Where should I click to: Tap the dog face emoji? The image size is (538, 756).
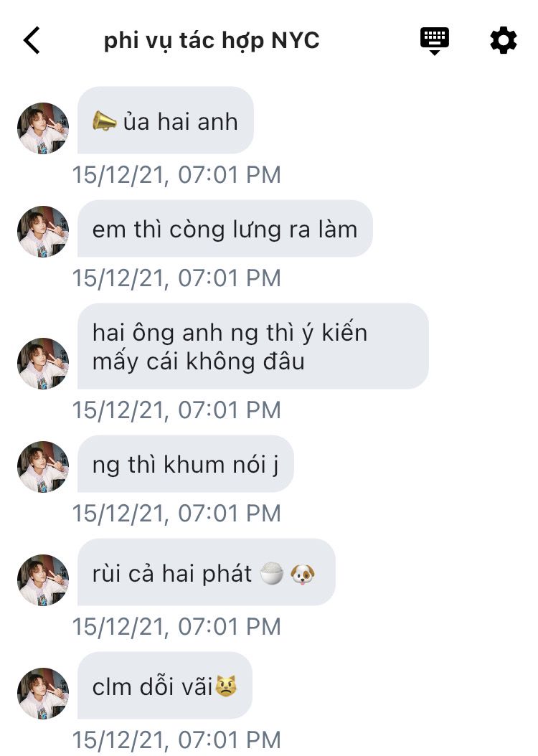[302, 574]
